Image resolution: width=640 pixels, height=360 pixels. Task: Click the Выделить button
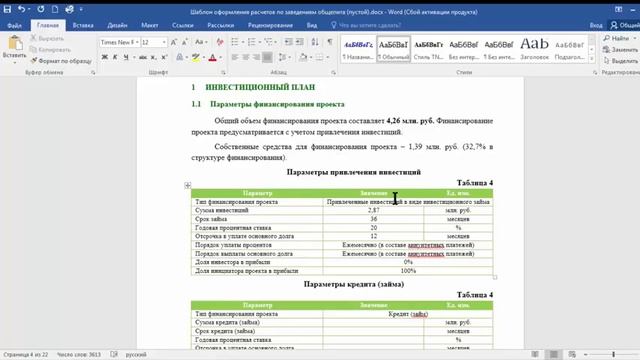click(620, 61)
